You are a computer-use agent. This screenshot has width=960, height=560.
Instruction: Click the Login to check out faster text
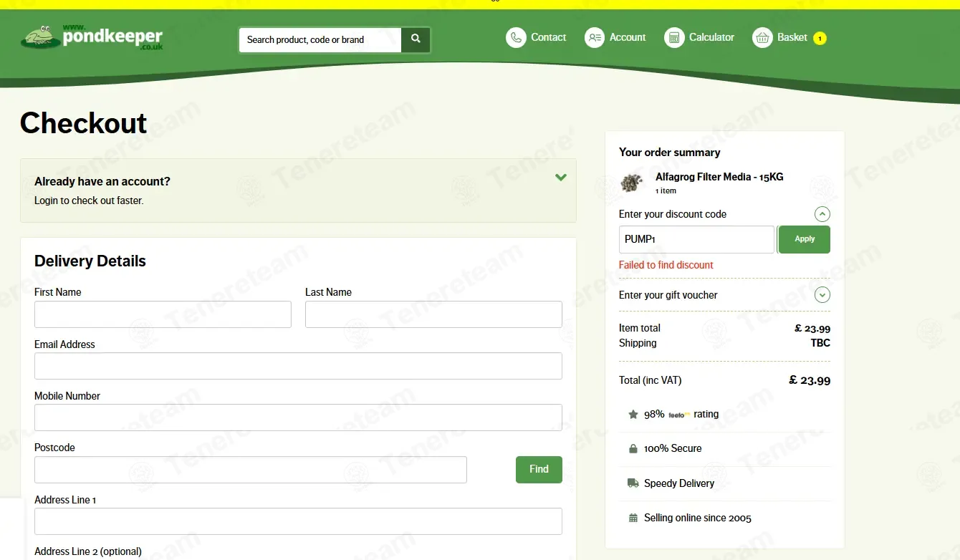point(89,201)
